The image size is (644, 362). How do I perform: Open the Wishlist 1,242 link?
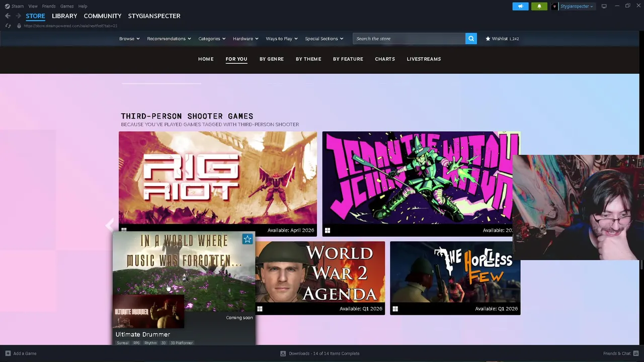coord(502,39)
